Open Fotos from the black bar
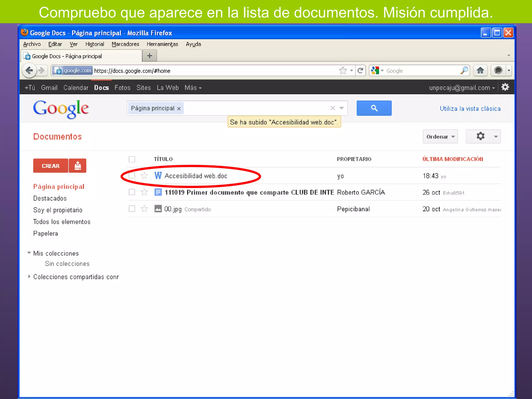532x399 pixels. (122, 88)
